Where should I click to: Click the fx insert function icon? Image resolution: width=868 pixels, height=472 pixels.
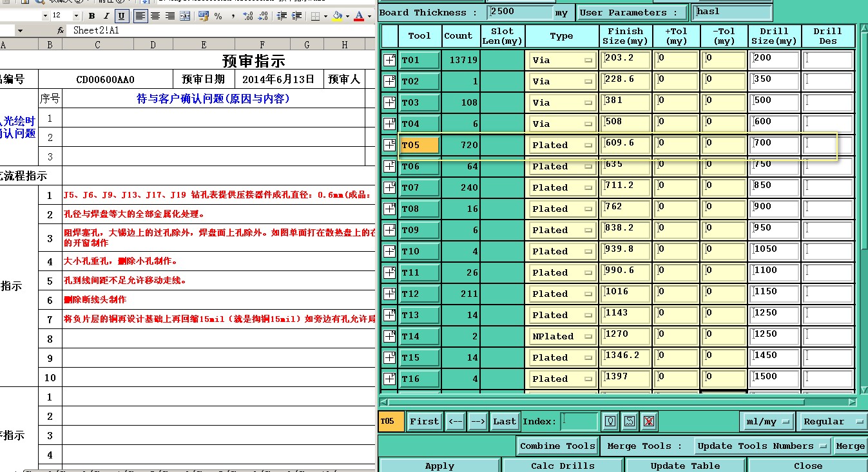[61, 31]
